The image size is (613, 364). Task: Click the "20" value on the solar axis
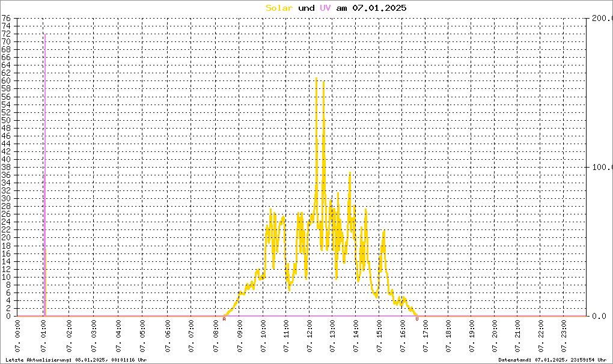click(x=6, y=237)
